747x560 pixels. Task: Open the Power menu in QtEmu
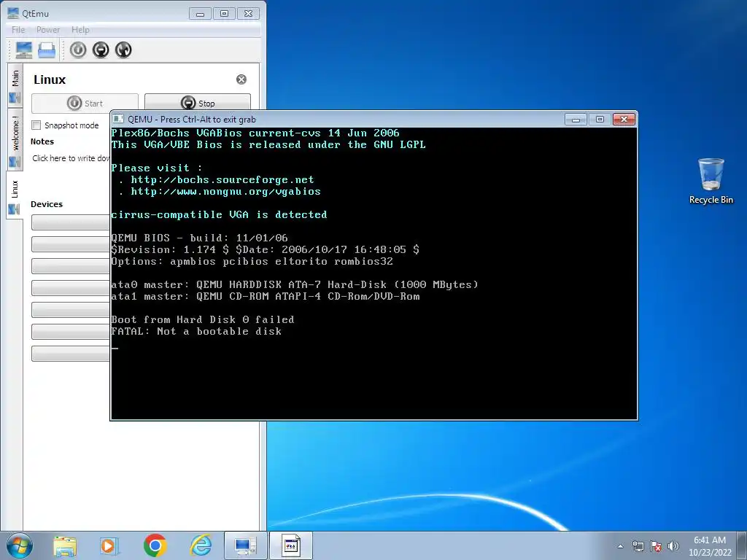pyautogui.click(x=48, y=29)
